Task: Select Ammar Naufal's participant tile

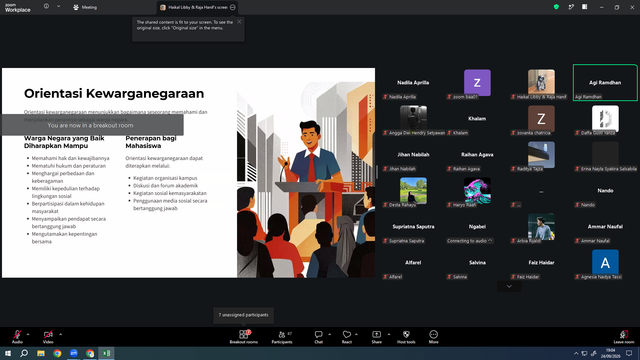Action: 605,226
